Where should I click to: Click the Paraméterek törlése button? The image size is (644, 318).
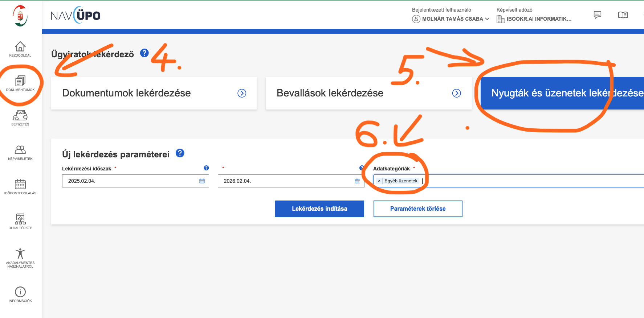point(418,209)
